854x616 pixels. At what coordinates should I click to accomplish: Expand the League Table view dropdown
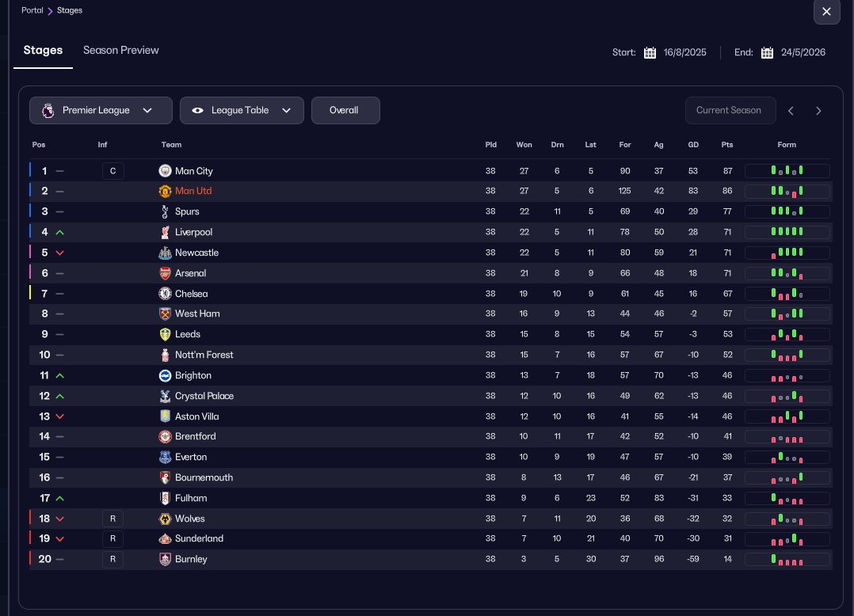(x=242, y=111)
